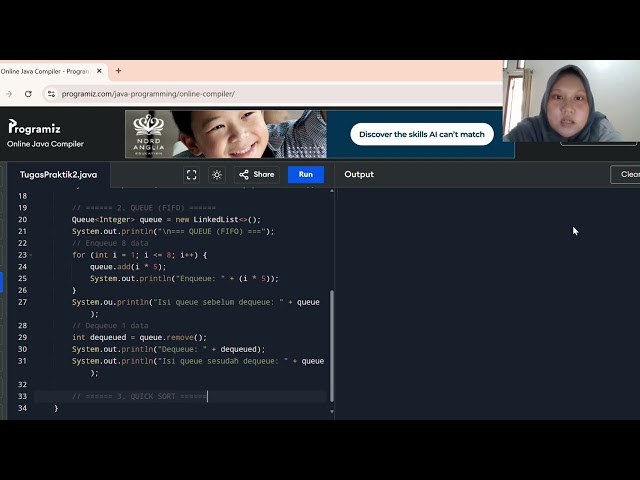This screenshot has width=640, height=480.
Task: Click the Share button
Action: pos(257,175)
